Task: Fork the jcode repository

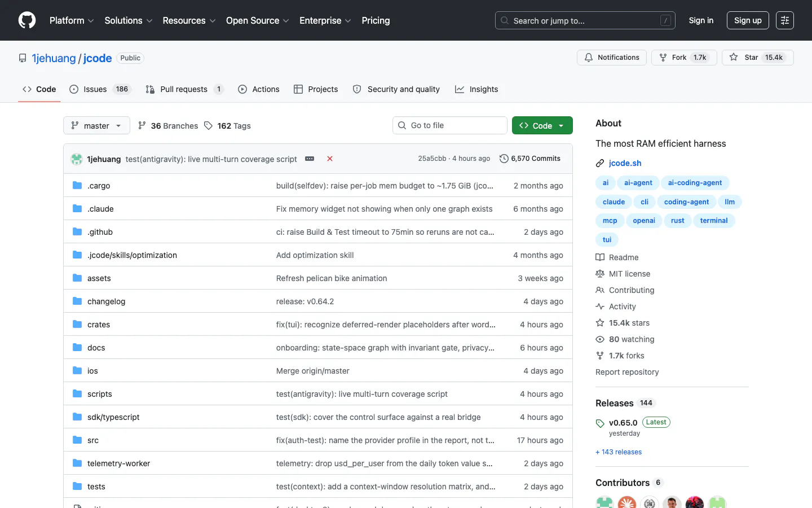Action: point(684,58)
